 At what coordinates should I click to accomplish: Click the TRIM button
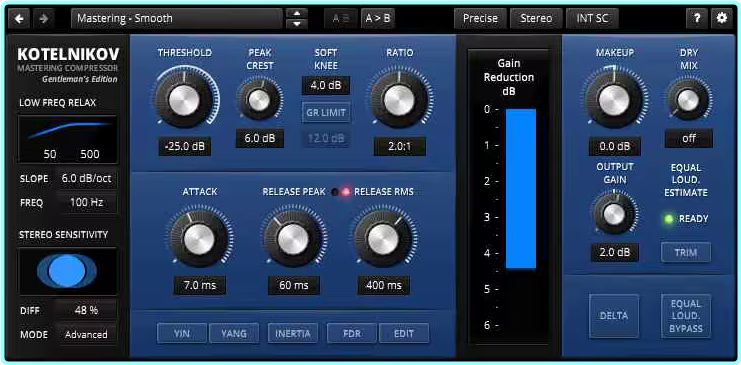[x=686, y=252]
